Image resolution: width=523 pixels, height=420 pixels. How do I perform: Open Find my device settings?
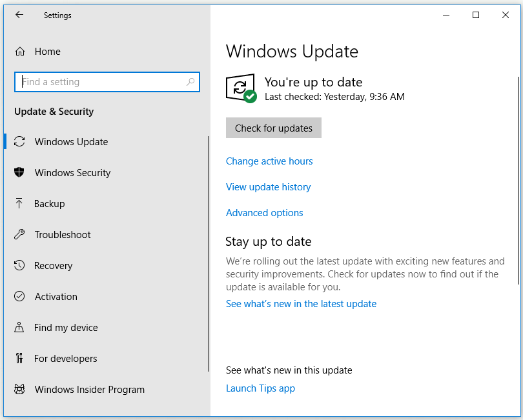[x=66, y=328]
